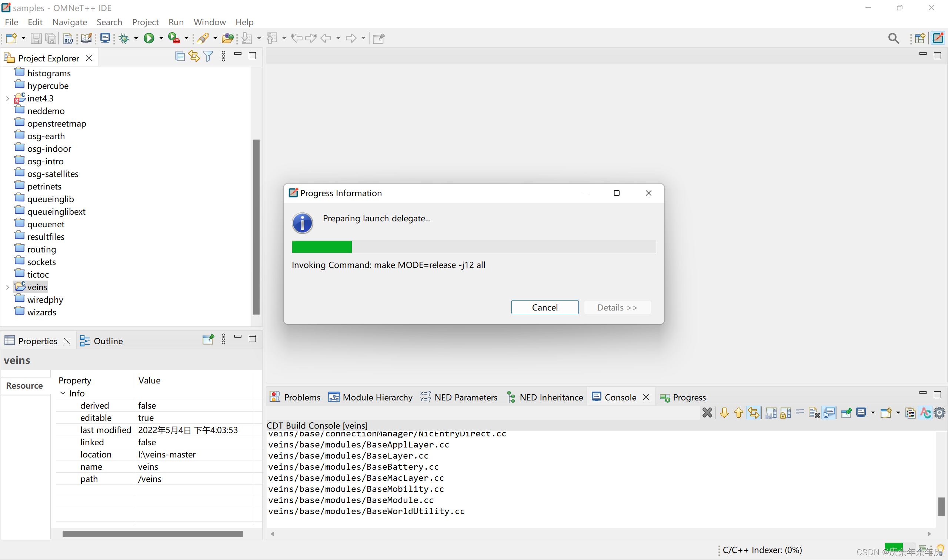Image resolution: width=948 pixels, height=560 pixels.
Task: Click the green build progress bar
Action: pyautogui.click(x=322, y=247)
